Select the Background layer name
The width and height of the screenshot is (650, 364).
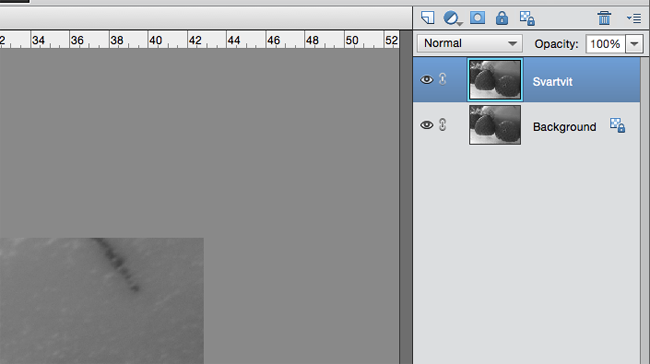[564, 127]
